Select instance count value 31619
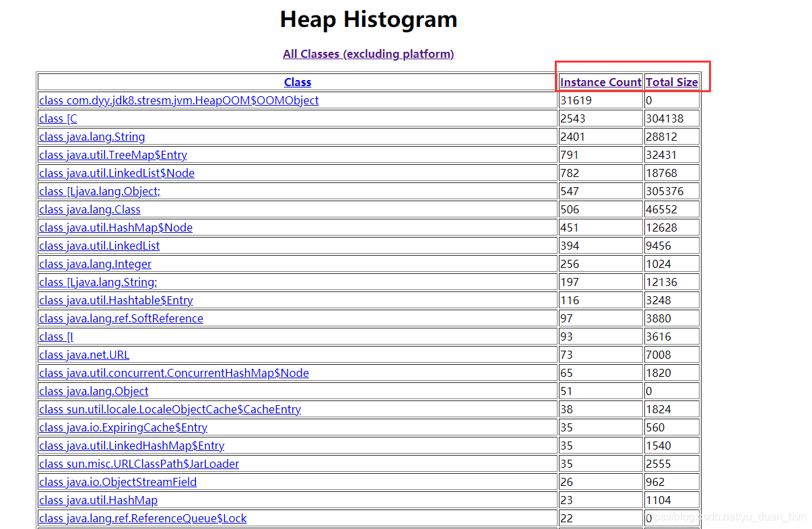This screenshot has width=812, height=529. [576, 100]
